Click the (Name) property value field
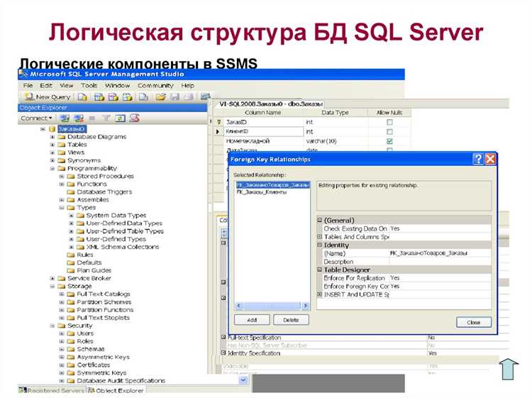The height and width of the screenshot is (398, 532). click(440, 253)
